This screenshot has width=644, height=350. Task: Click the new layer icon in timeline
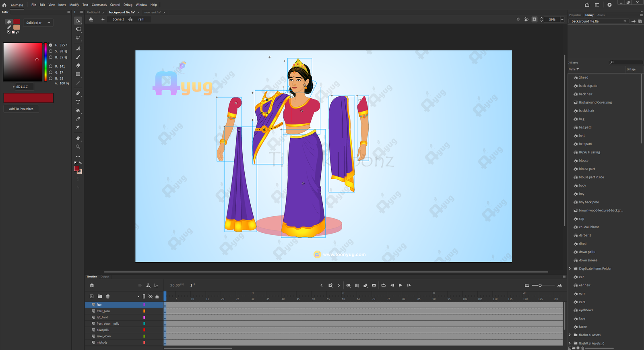[92, 296]
